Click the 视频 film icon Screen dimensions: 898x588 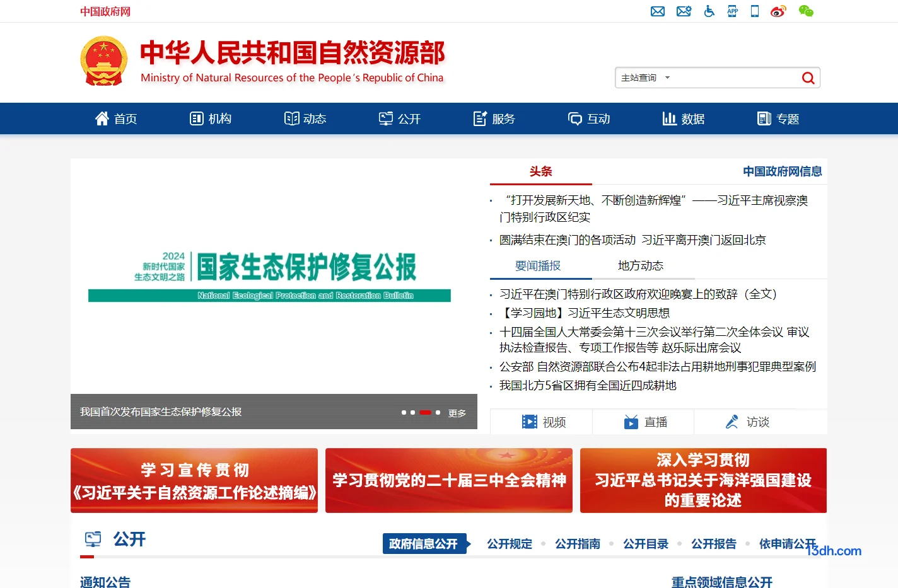click(530, 422)
